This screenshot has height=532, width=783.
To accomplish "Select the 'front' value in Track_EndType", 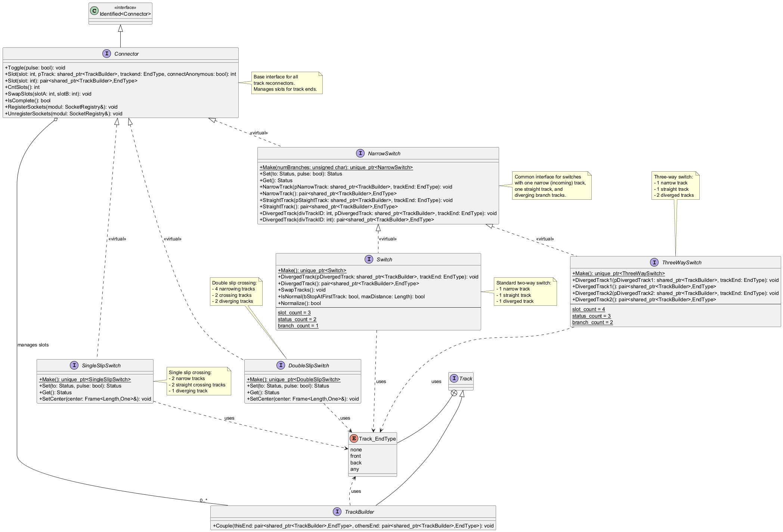I will (x=356, y=456).
